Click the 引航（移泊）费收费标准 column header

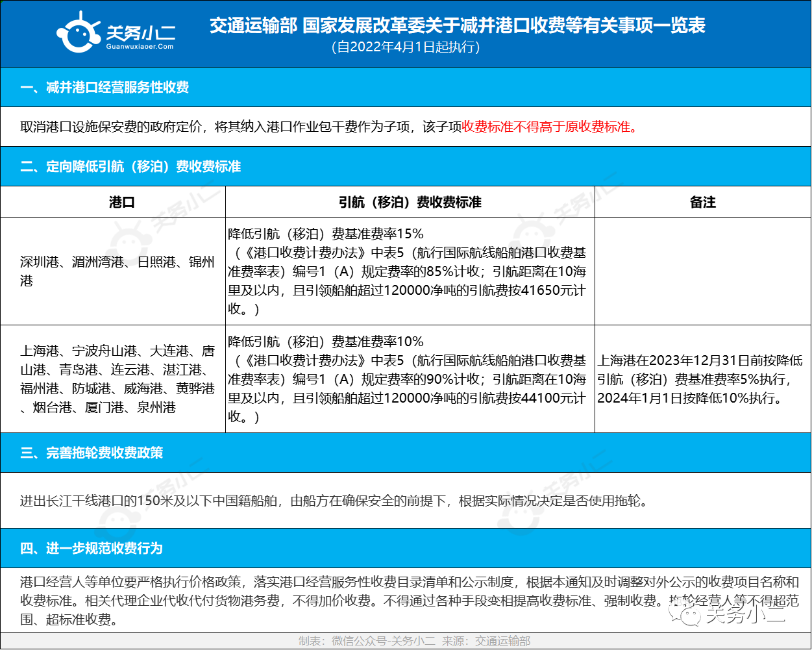coord(410,202)
